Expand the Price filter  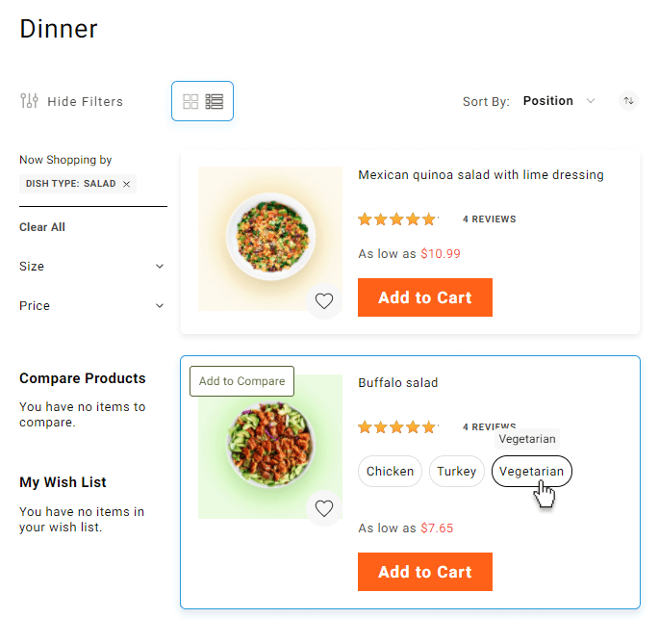pos(92,306)
